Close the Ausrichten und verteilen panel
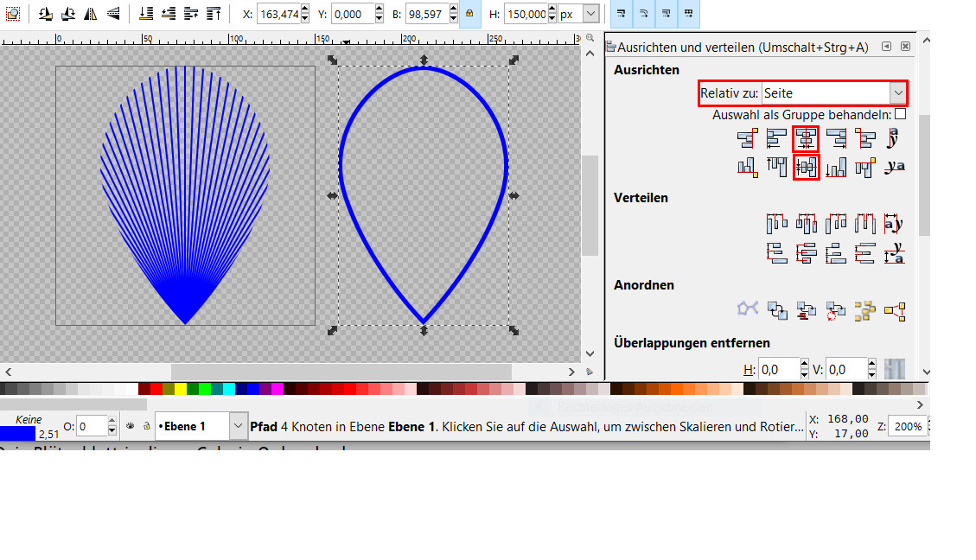The height and width of the screenshot is (560, 976). [x=906, y=47]
